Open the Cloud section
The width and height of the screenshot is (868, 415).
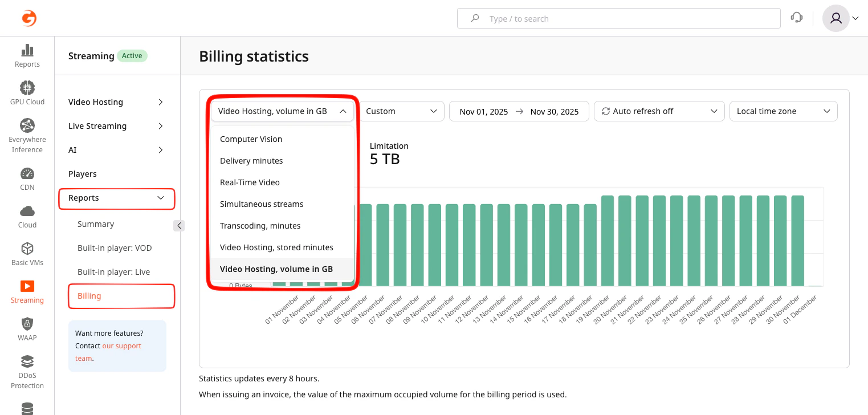pyautogui.click(x=27, y=215)
